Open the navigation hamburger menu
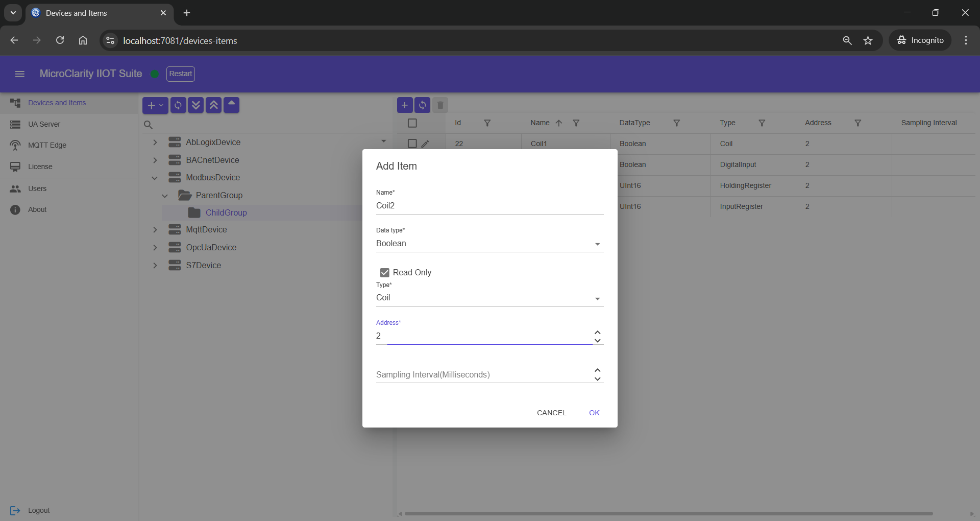This screenshot has width=980, height=521. tap(19, 74)
